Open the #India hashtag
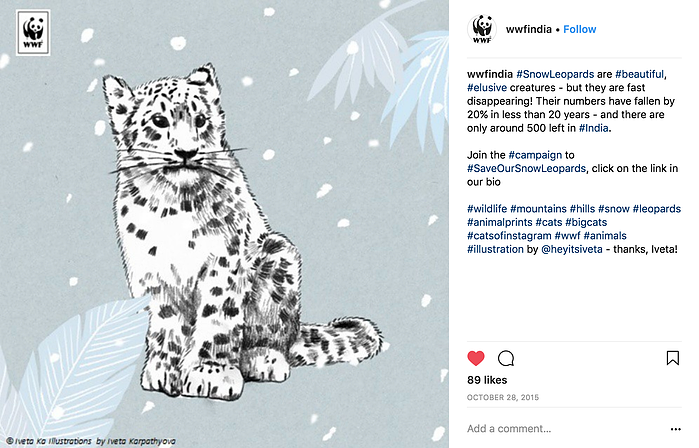Viewport: 699px width, 448px height. (593, 128)
